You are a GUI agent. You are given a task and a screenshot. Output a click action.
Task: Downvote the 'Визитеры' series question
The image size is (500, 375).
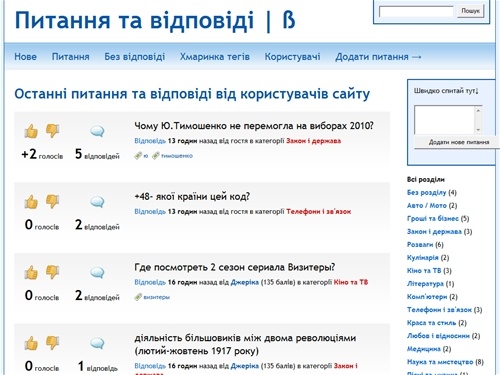coord(52,272)
